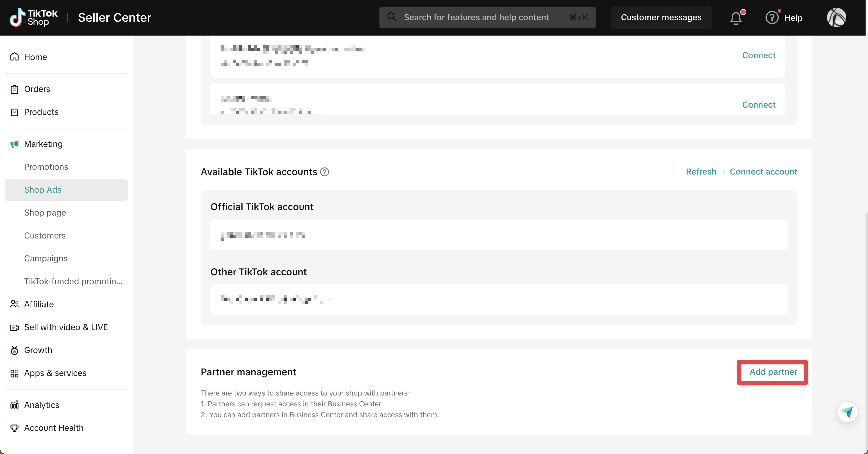The height and width of the screenshot is (454, 868).
Task: Expand the Growth sidebar section
Action: tap(38, 350)
